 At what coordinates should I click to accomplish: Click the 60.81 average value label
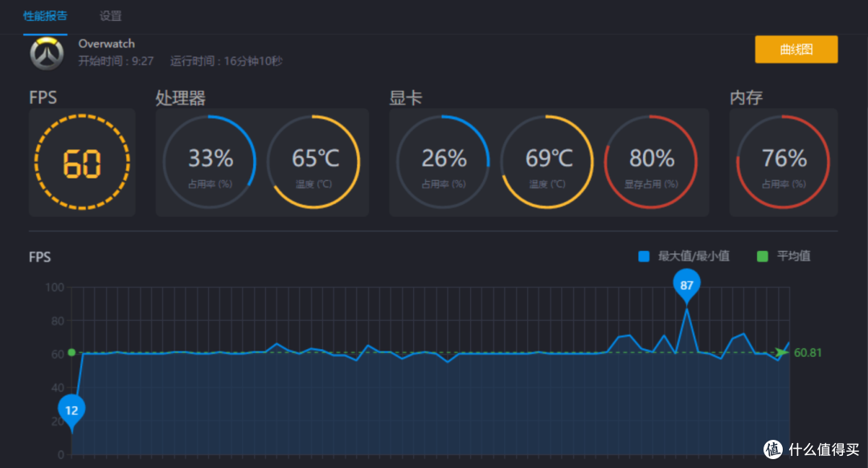click(x=808, y=353)
